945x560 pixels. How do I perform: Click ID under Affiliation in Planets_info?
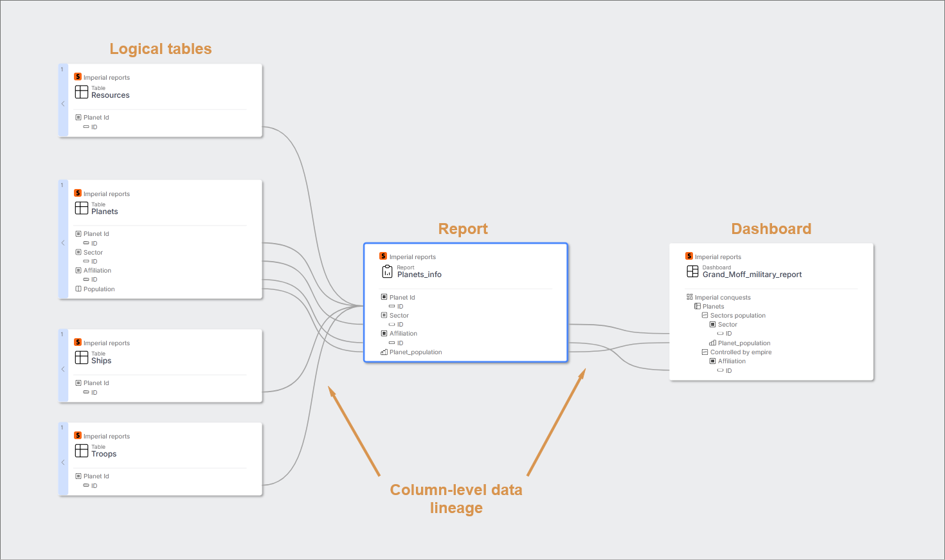400,343
